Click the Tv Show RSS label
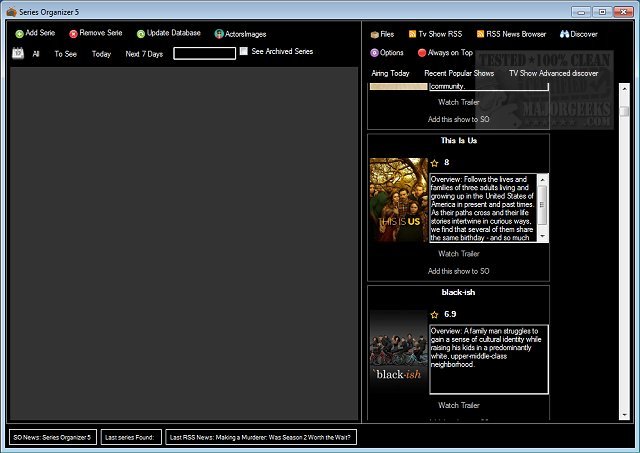Image resolution: width=640 pixels, height=453 pixels. (440, 34)
